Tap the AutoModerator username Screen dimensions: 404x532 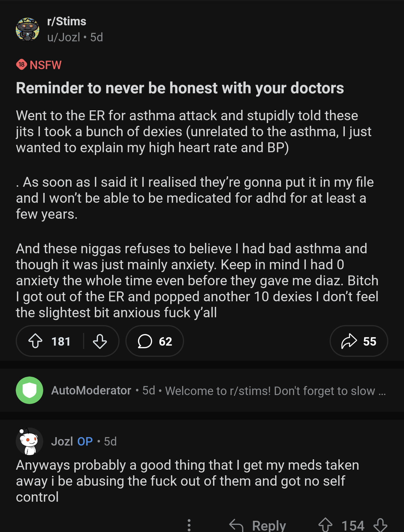91,391
